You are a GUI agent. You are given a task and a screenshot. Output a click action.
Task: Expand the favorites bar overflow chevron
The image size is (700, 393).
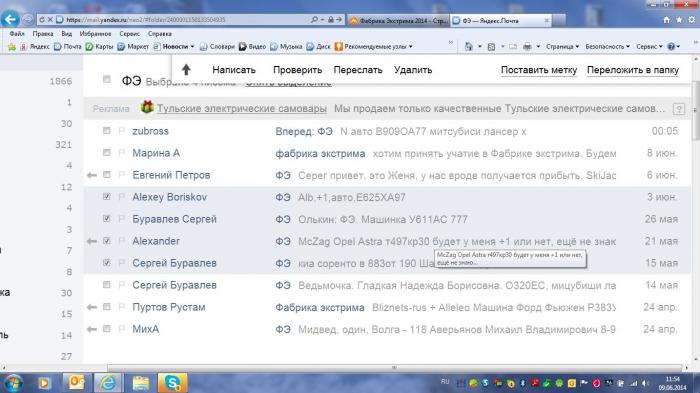tap(450, 43)
